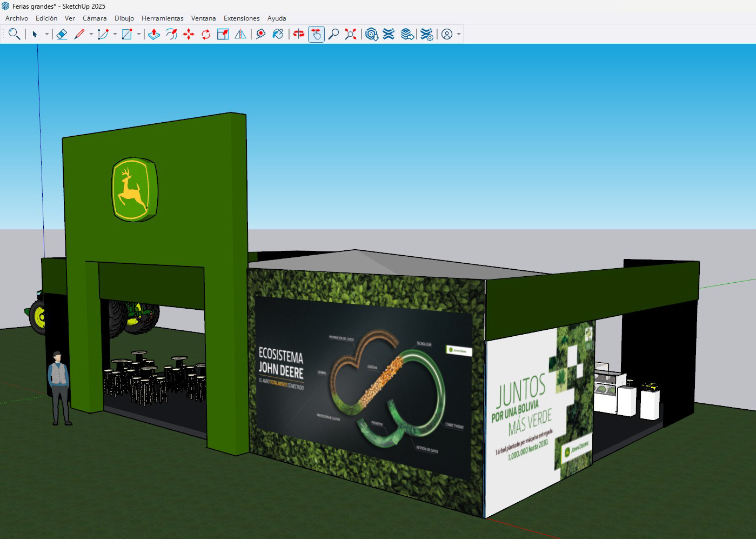756x539 pixels.
Task: Select the Rotate tool
Action: click(206, 34)
